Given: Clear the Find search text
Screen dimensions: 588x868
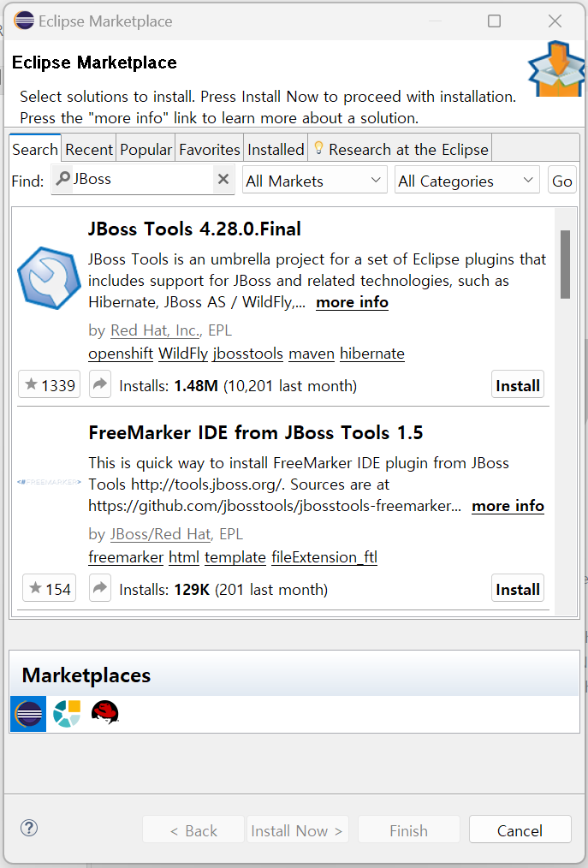Looking at the screenshot, I should pyautogui.click(x=223, y=180).
